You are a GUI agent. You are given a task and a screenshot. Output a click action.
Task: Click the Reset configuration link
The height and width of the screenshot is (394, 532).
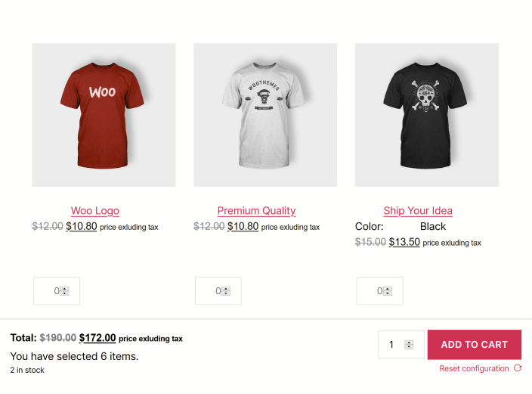[474, 368]
